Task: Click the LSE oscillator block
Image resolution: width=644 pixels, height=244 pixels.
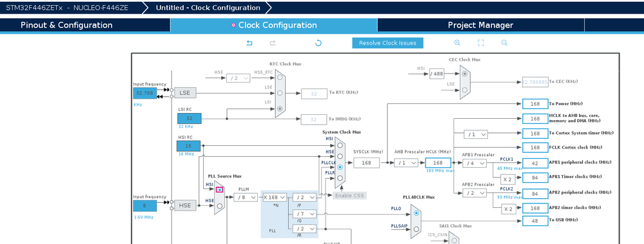Action: point(185,93)
